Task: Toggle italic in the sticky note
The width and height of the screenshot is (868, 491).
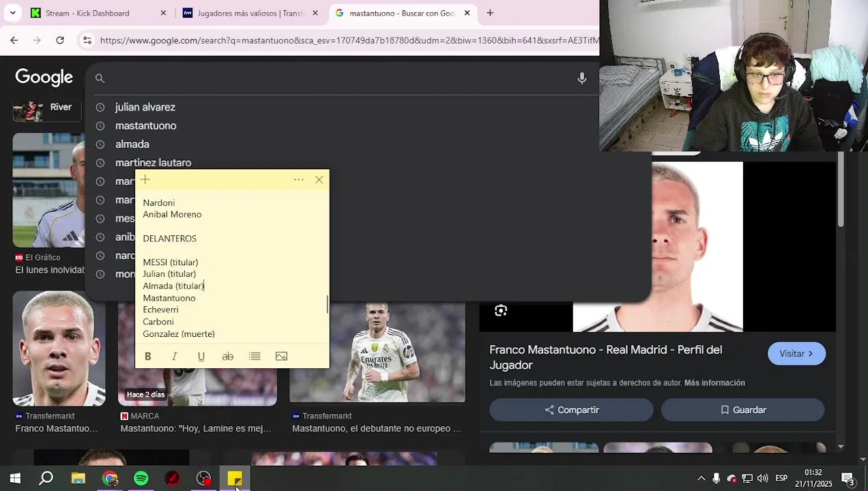Action: coord(174,356)
